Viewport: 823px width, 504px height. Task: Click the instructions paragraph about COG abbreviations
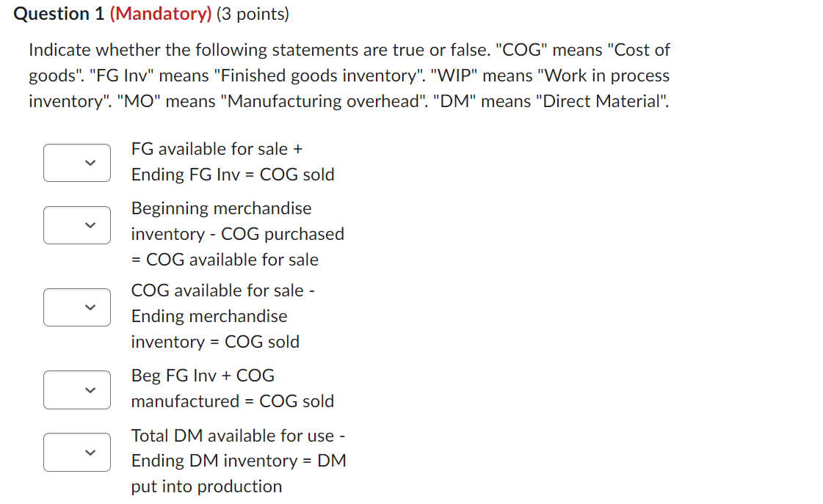349,75
